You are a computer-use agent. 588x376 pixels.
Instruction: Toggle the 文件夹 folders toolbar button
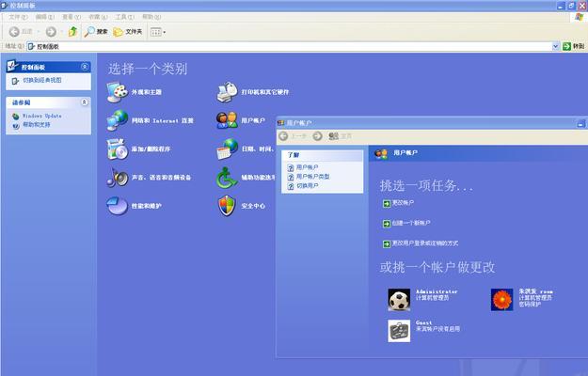click(x=128, y=32)
